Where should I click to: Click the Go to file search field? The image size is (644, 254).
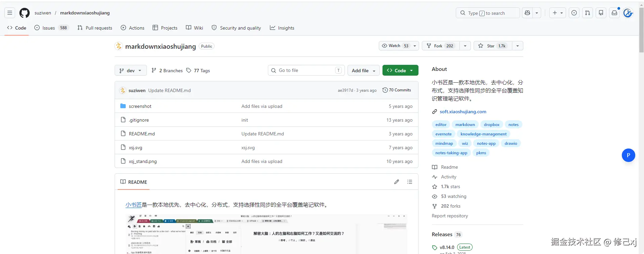coord(306,70)
